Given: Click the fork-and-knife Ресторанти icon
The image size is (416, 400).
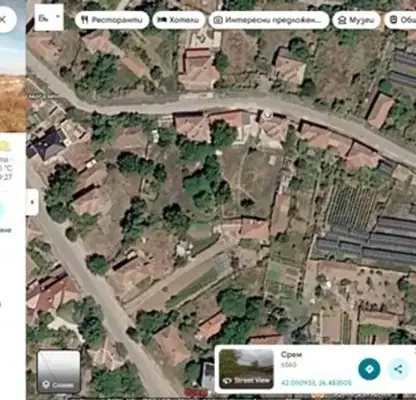Looking at the screenshot, I should click(85, 20).
